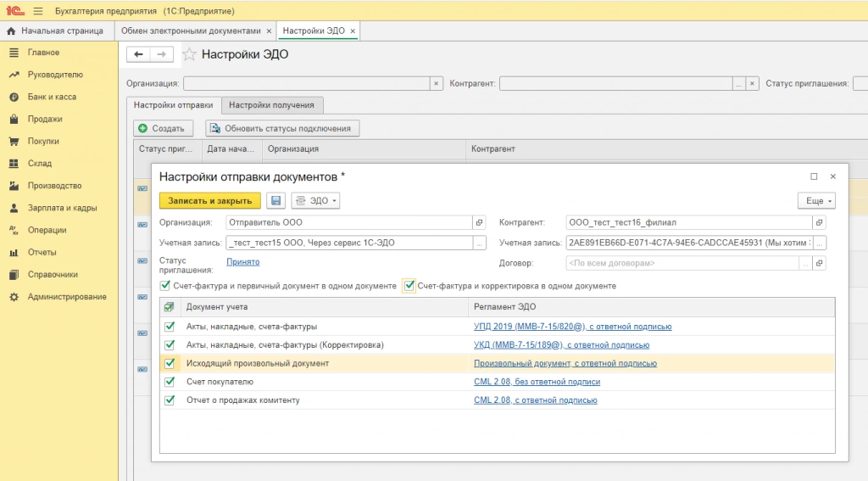Switch to Обмен электронными документами tab
Screen dimensions: 868x481
(x=191, y=31)
